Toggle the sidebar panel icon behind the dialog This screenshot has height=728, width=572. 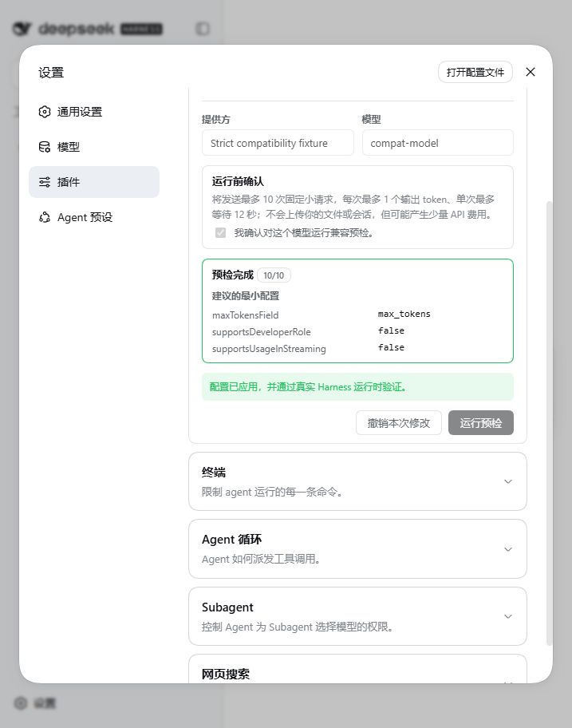tap(203, 29)
